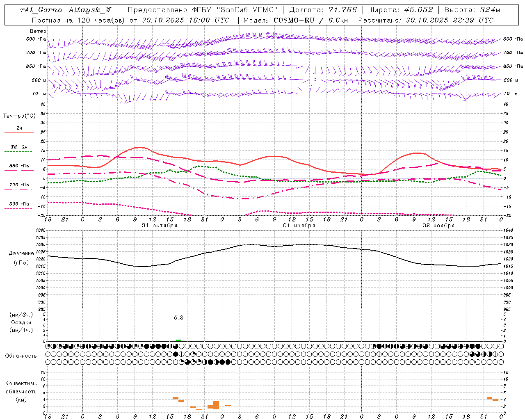This screenshot has width=525, height=420.
Task: Click the 2м temperature legend entry
Action: pyautogui.click(x=19, y=128)
